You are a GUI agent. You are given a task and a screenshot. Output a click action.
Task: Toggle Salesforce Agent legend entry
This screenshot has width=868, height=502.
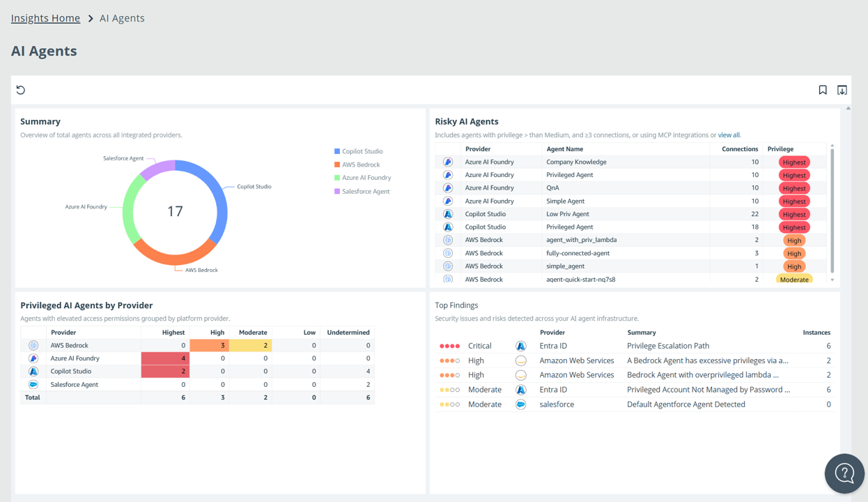click(x=362, y=191)
